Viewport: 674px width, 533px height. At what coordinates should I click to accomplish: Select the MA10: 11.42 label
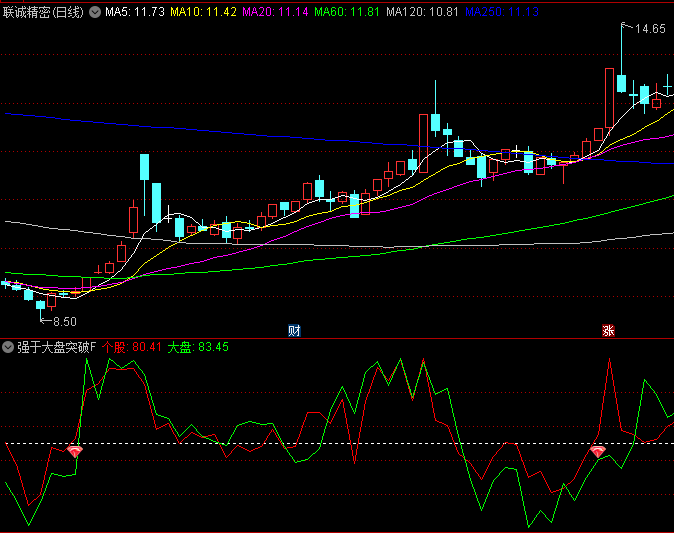(x=203, y=12)
